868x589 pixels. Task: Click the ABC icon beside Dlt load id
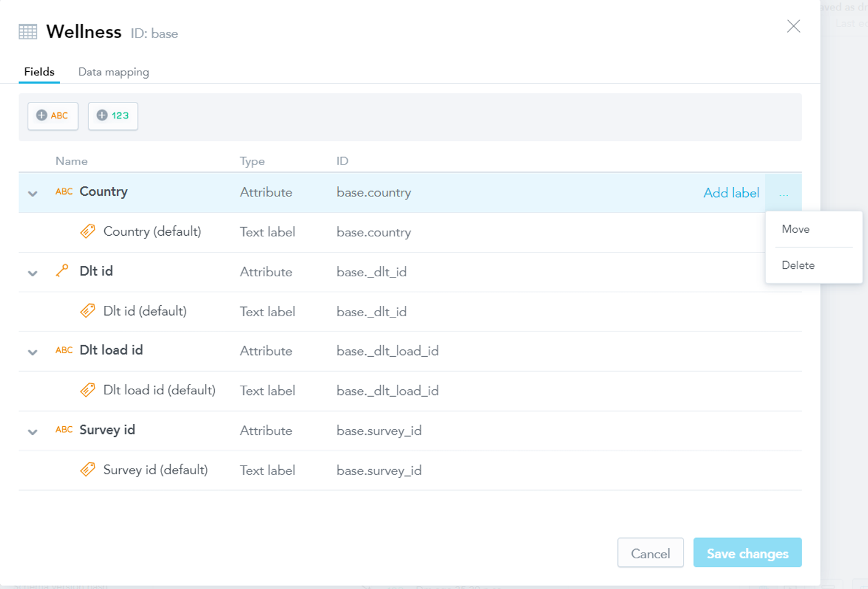[64, 350]
